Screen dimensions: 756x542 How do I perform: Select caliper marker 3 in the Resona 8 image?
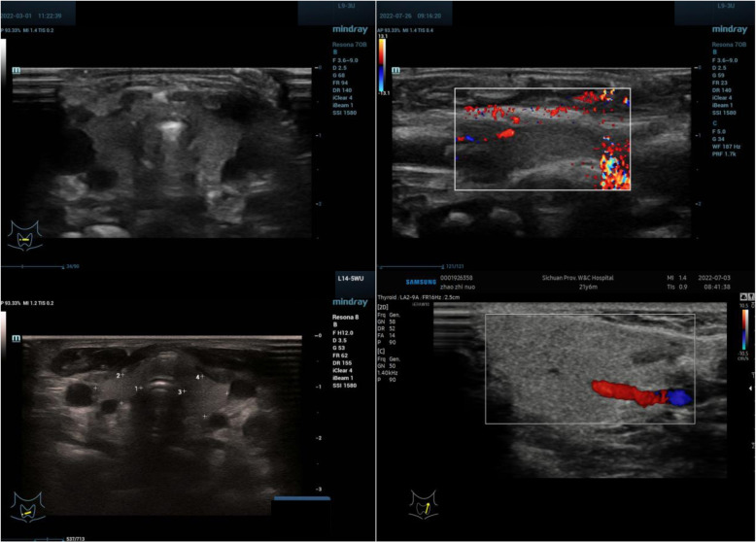click(x=182, y=391)
